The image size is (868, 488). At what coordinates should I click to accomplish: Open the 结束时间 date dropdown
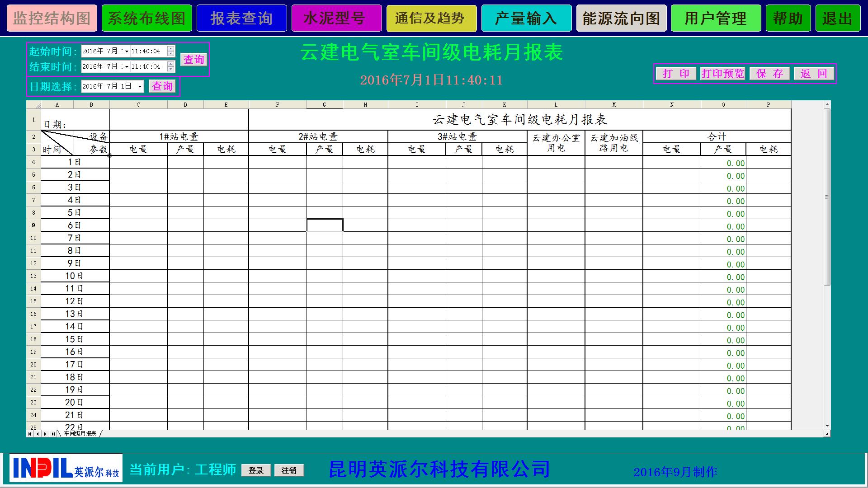pos(127,67)
